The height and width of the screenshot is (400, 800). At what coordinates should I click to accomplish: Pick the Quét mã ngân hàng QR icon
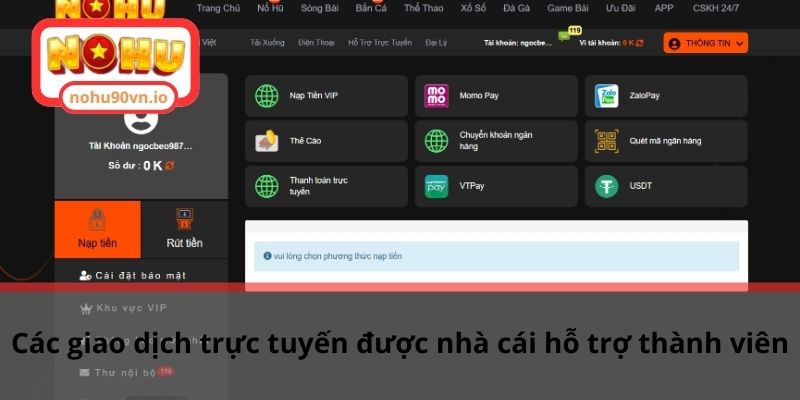pos(607,141)
